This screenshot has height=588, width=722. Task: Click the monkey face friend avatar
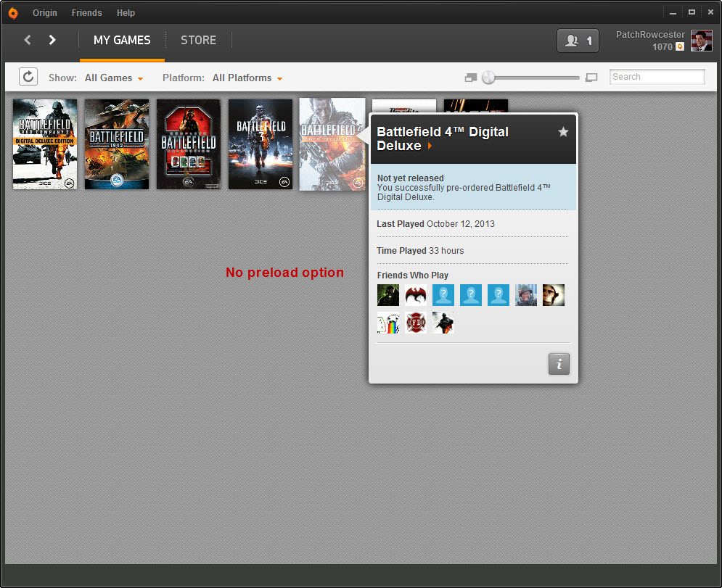point(554,295)
